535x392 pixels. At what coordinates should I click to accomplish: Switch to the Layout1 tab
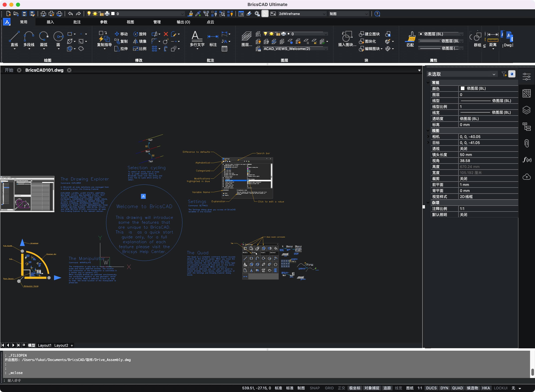[44, 345]
